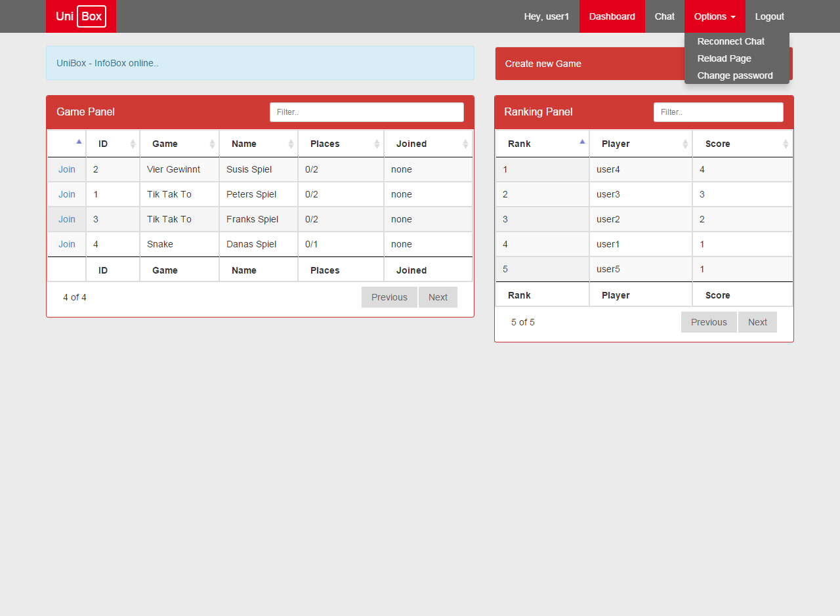Click the 'Danas Spiel' name cell
Screen dimensions: 840x616
pos(259,244)
